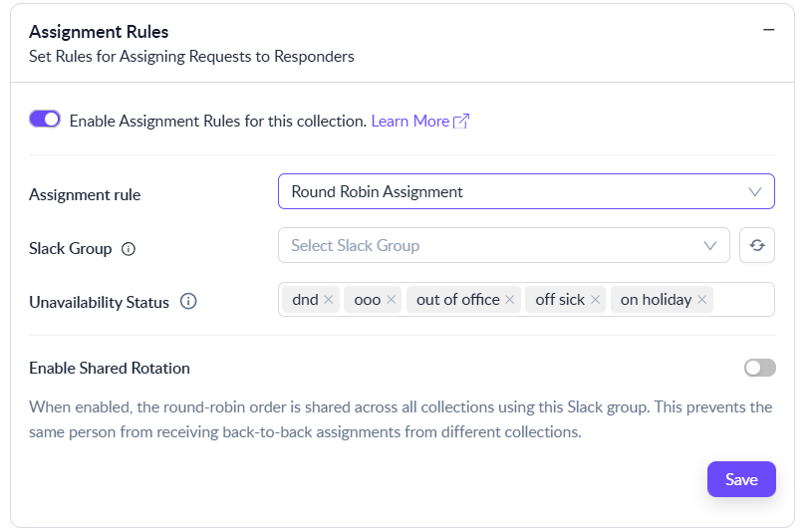Remove the "on holiday" status tag
This screenshot has width=810, height=532.
(x=702, y=300)
